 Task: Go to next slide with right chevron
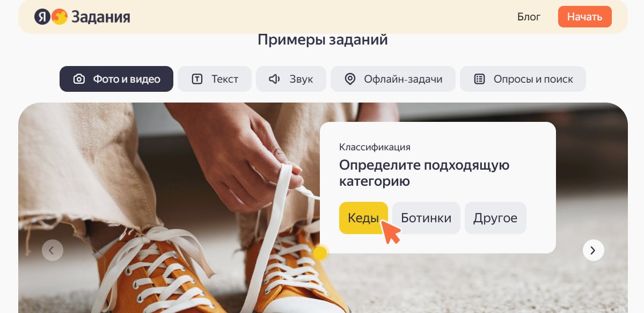(593, 250)
